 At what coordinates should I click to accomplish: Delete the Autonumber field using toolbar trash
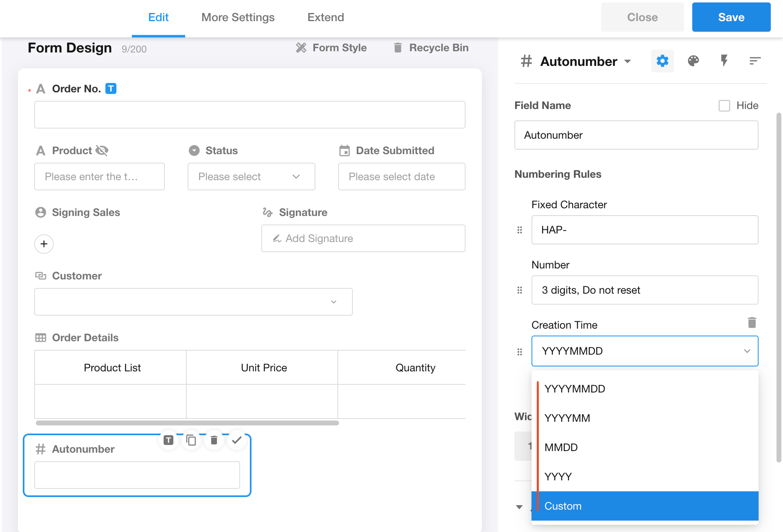pyautogui.click(x=214, y=440)
